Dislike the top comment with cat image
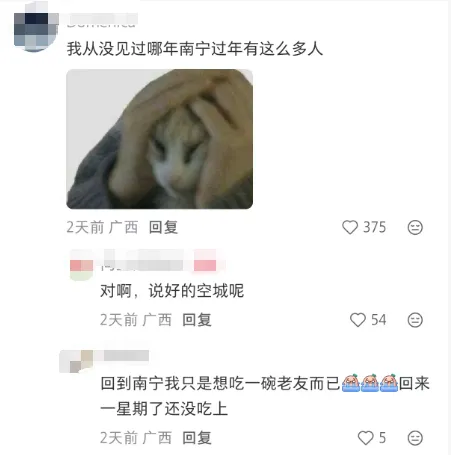 [415, 227]
